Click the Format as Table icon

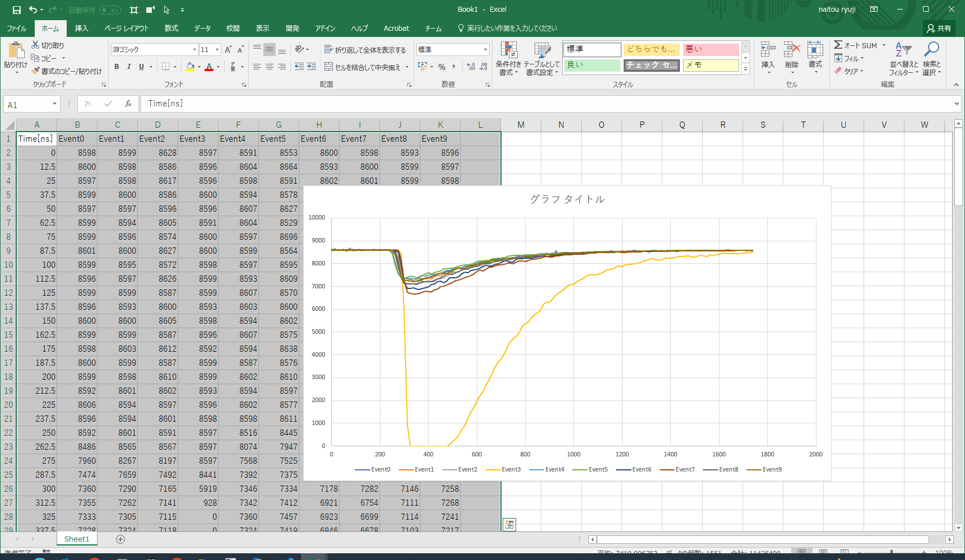[542, 52]
